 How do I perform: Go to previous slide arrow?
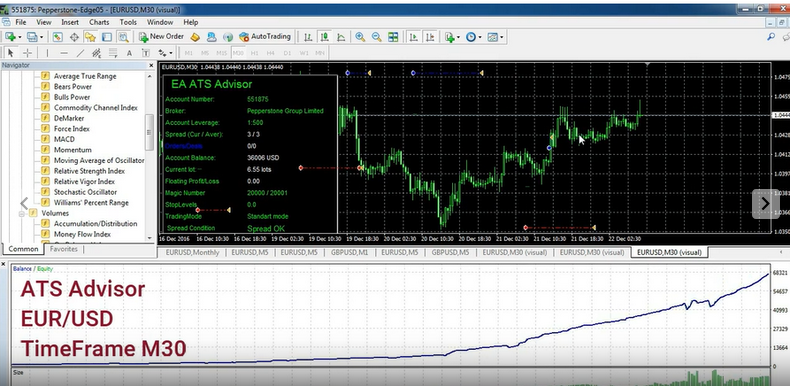click(24, 204)
